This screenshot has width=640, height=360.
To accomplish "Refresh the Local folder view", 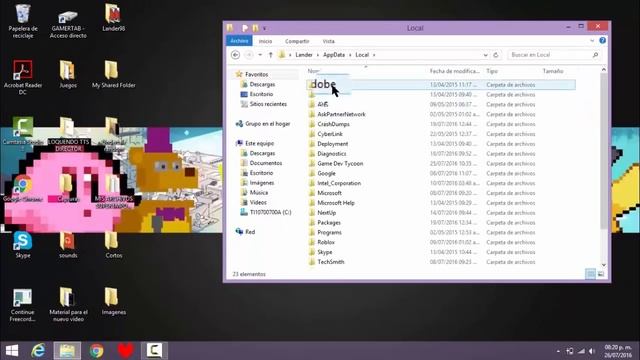I will (x=496, y=55).
